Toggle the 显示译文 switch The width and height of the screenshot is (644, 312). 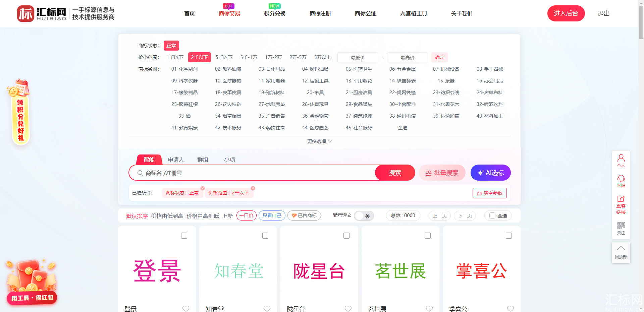pyautogui.click(x=364, y=216)
